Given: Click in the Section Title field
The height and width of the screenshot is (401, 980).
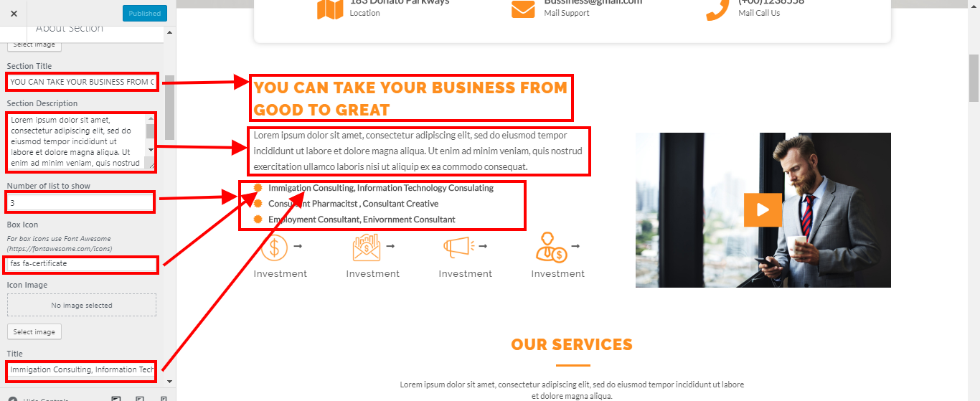Looking at the screenshot, I should 82,82.
